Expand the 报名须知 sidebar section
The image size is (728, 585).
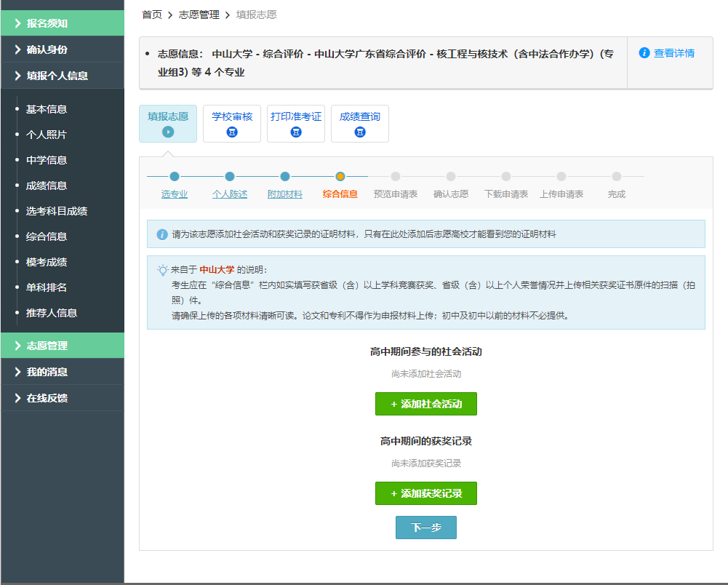[63, 23]
